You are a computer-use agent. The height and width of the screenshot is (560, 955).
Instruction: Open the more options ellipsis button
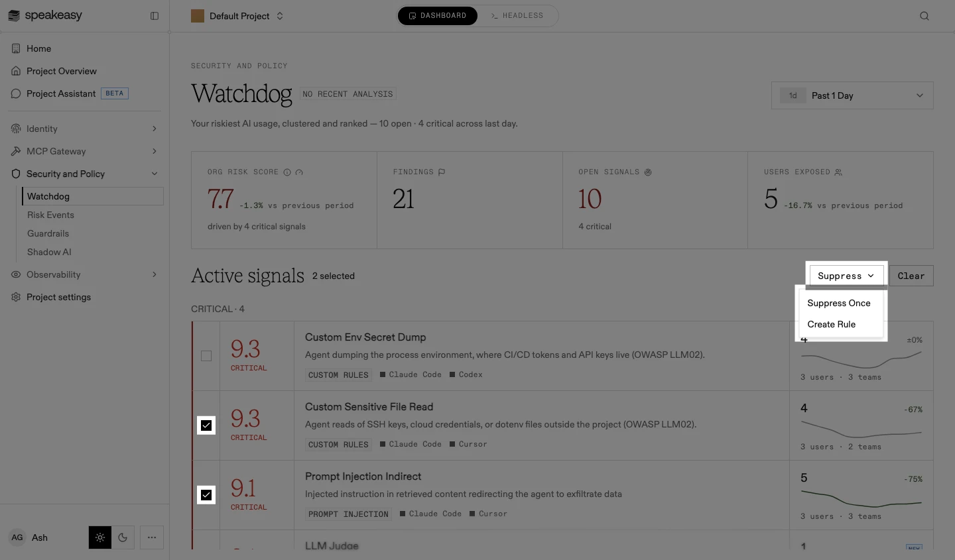[x=152, y=537]
